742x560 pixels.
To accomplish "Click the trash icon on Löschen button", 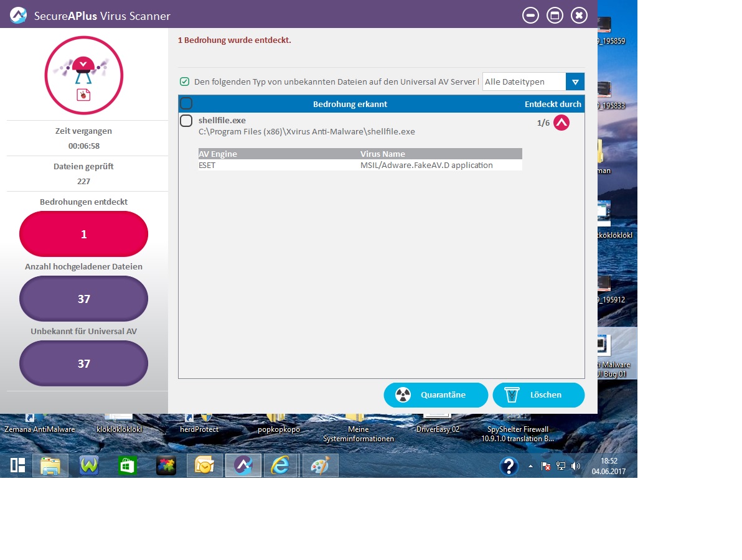I will click(512, 395).
